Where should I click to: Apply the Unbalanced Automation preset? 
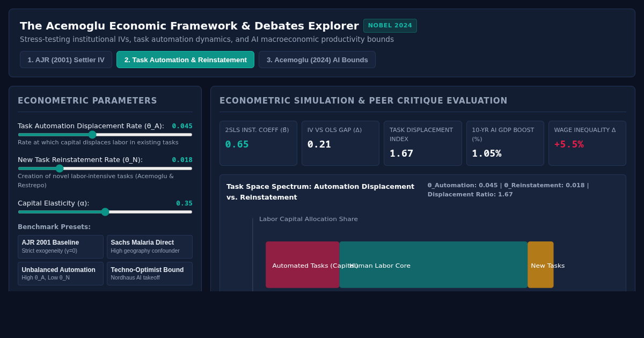click(x=61, y=274)
